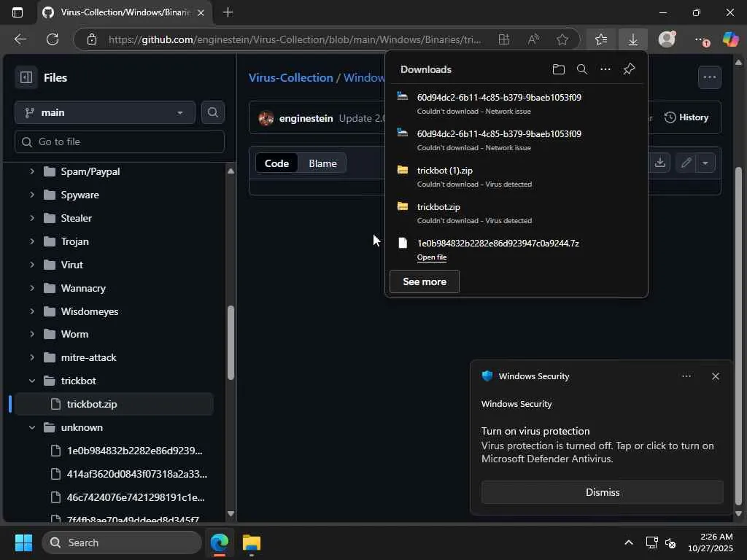Expand the Spyware folder chevron
747x560 pixels.
(32, 195)
